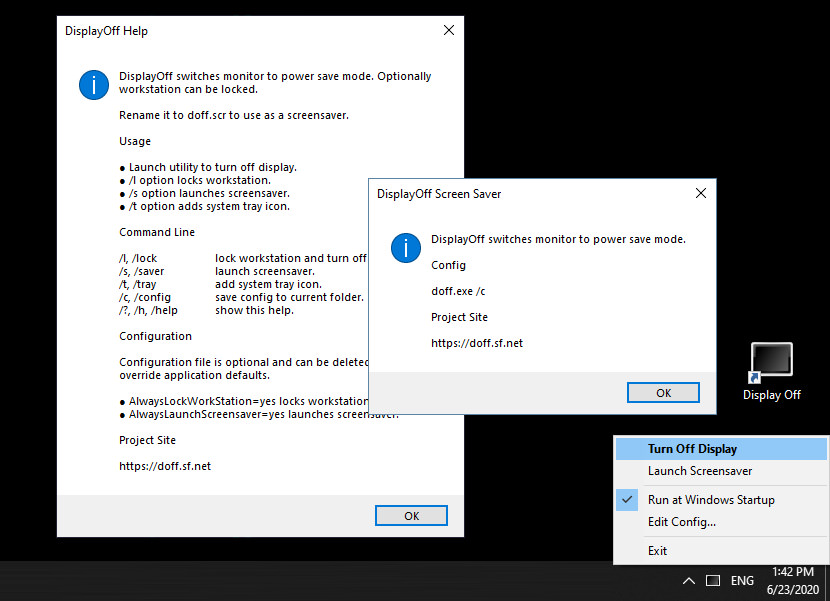The width and height of the screenshot is (830, 601).
Task: Click the ENG language indicator
Action: tap(742, 580)
